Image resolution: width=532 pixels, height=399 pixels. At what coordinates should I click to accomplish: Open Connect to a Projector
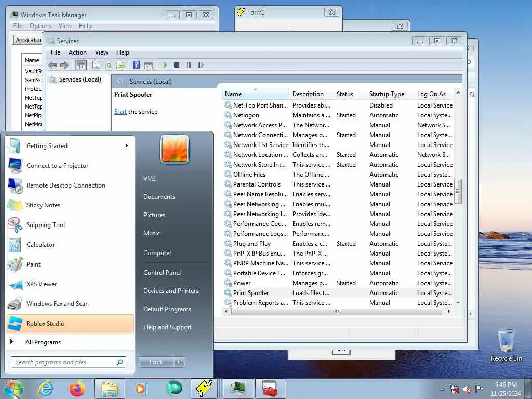[70, 166]
